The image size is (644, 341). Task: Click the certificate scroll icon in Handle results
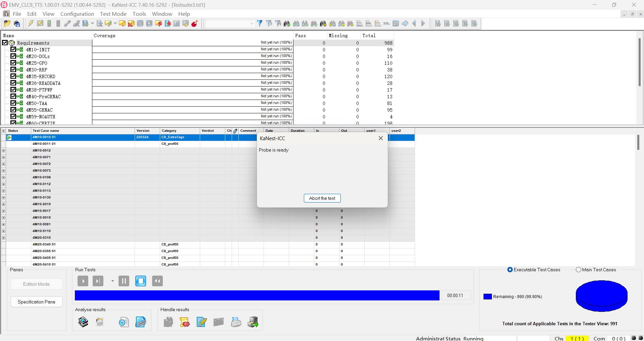pyautogui.click(x=185, y=322)
